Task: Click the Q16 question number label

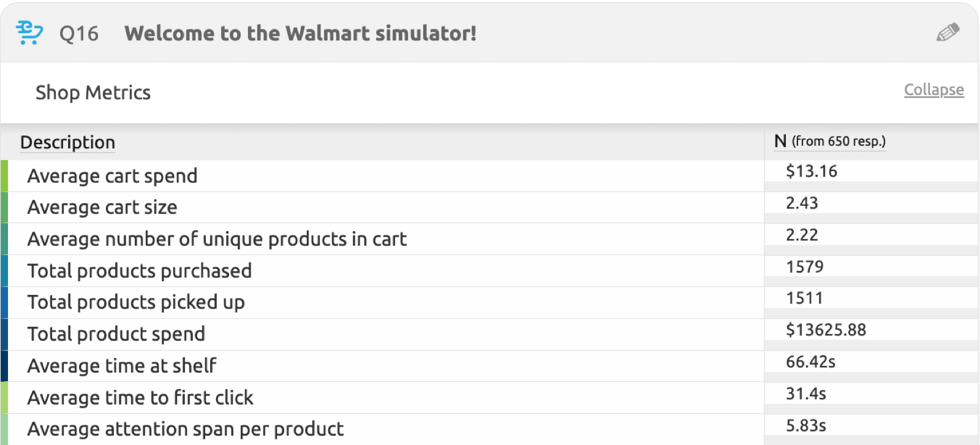Action: [x=78, y=34]
